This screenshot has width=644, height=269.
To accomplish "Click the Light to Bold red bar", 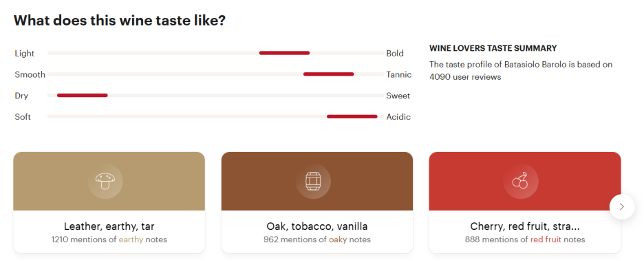I will coord(284,53).
